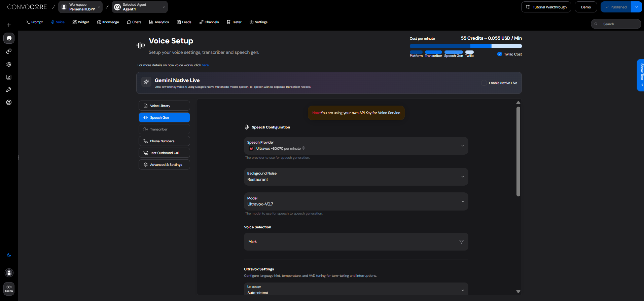Click the Gemini sparkle icon
The image size is (644, 301).
pos(146,82)
